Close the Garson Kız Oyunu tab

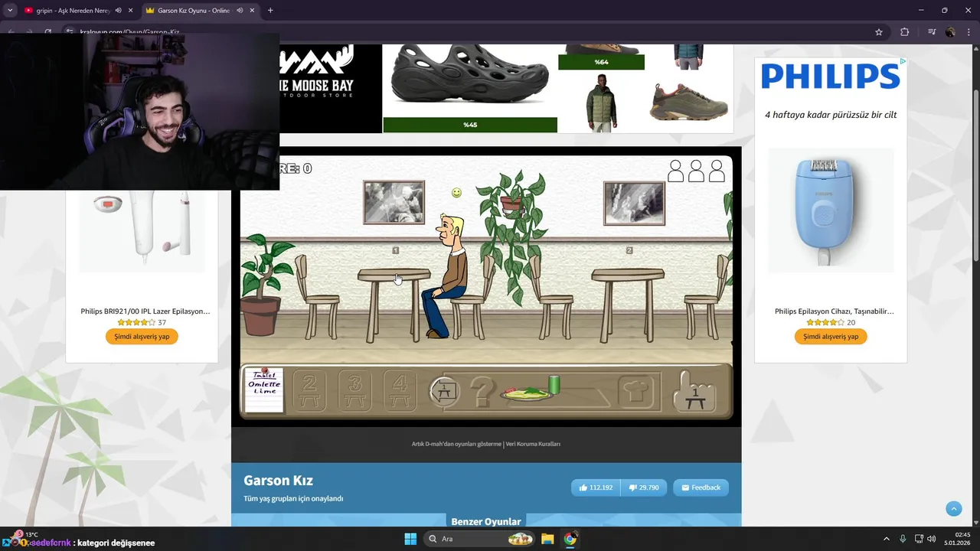click(252, 11)
